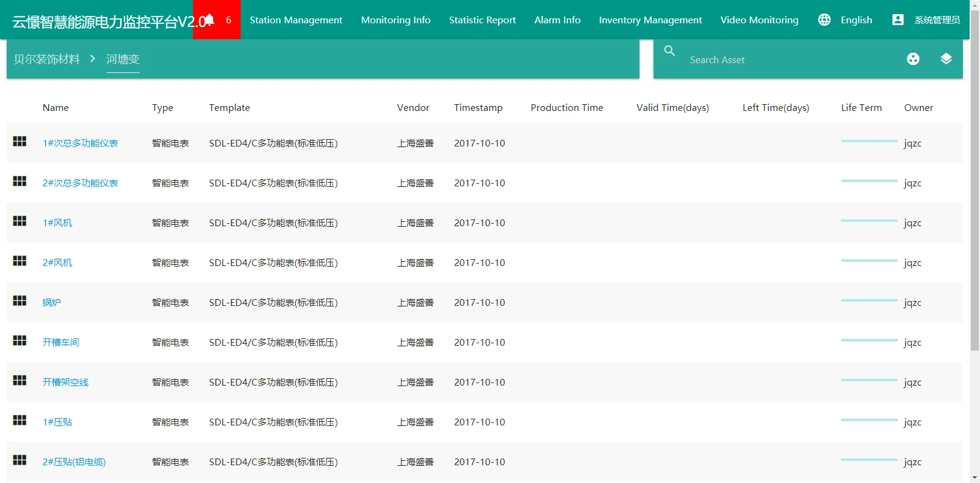Viewport: 980px width, 483px height.
Task: Open the Monitoring Info menu
Action: pos(396,20)
